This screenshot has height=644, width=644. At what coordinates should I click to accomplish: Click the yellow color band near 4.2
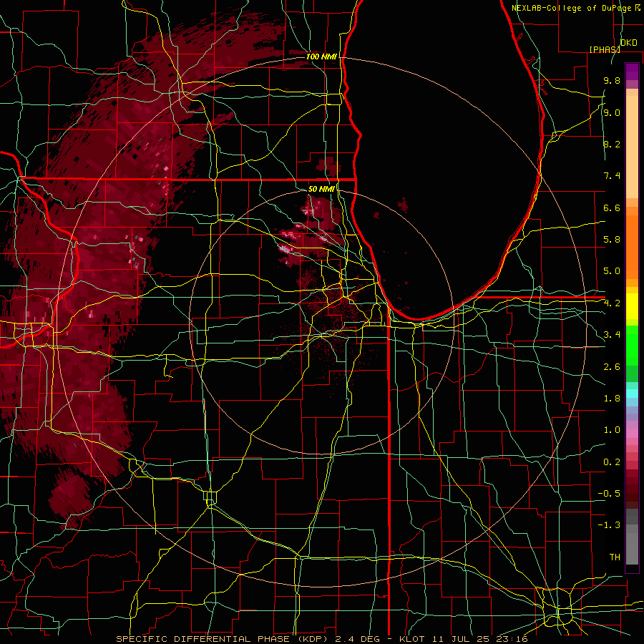tap(632, 306)
